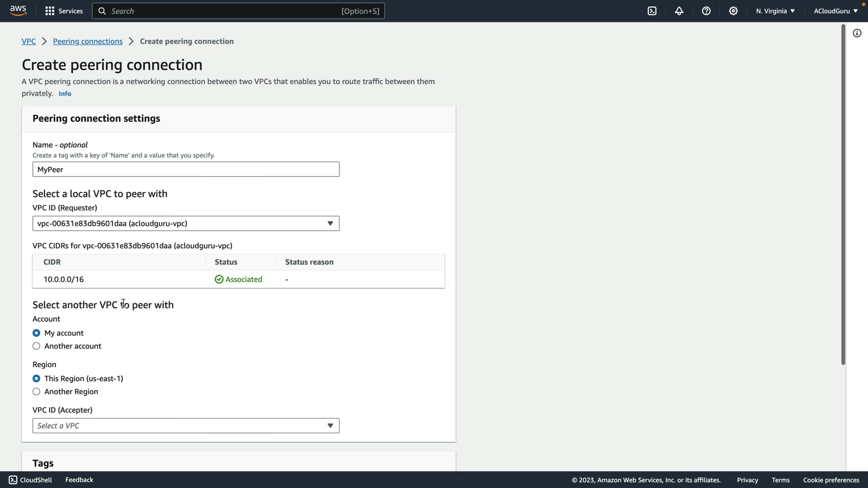Open the N. Virginia region selector
Viewport: 868px width, 488px height.
(x=775, y=11)
